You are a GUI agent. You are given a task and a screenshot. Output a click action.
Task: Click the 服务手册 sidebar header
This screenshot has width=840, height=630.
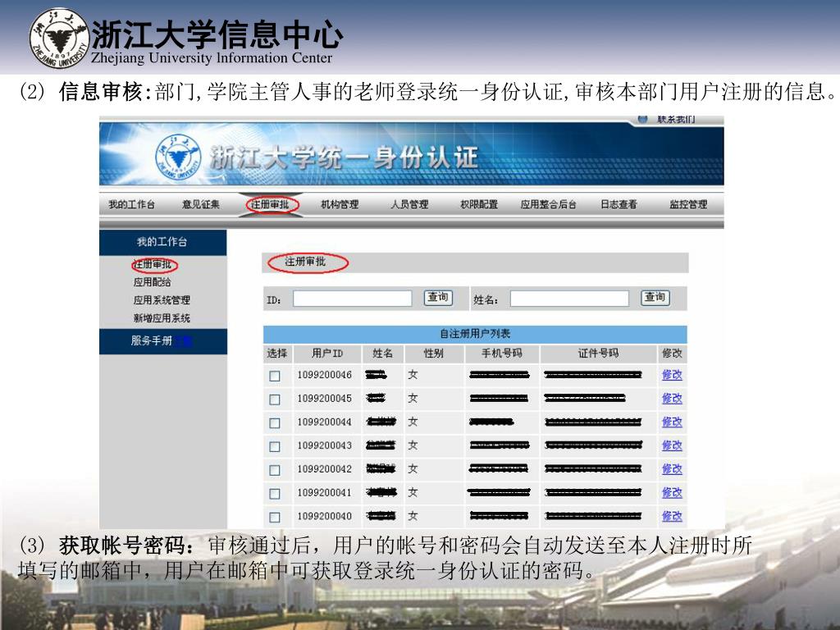(163, 340)
